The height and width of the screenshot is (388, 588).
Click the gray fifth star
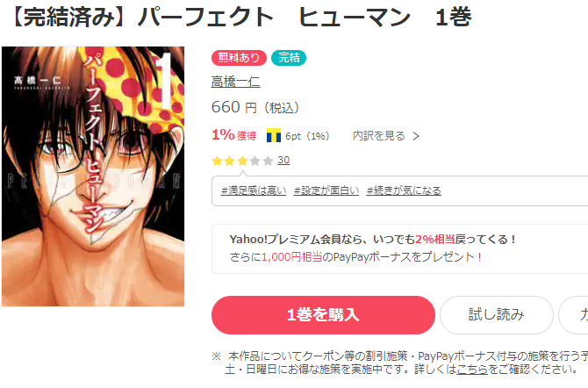[268, 161]
